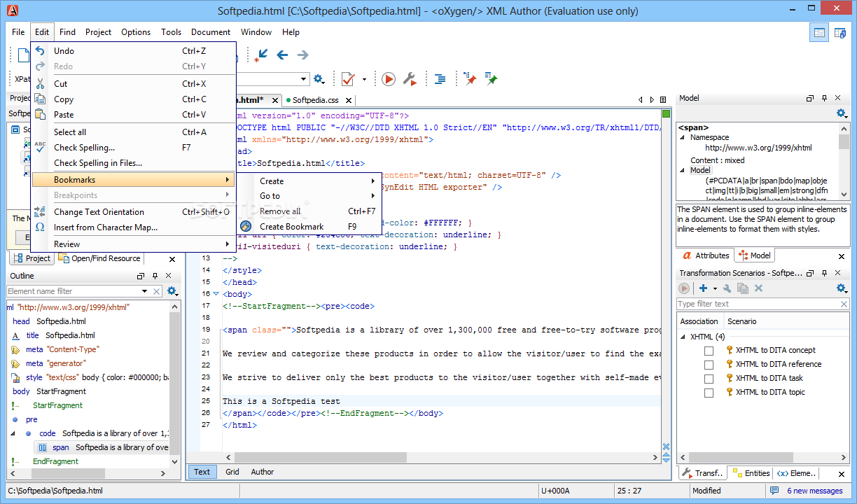Check the XHTML to DITA topic checkbox
Viewport: 857px width, 504px height.
tap(709, 393)
